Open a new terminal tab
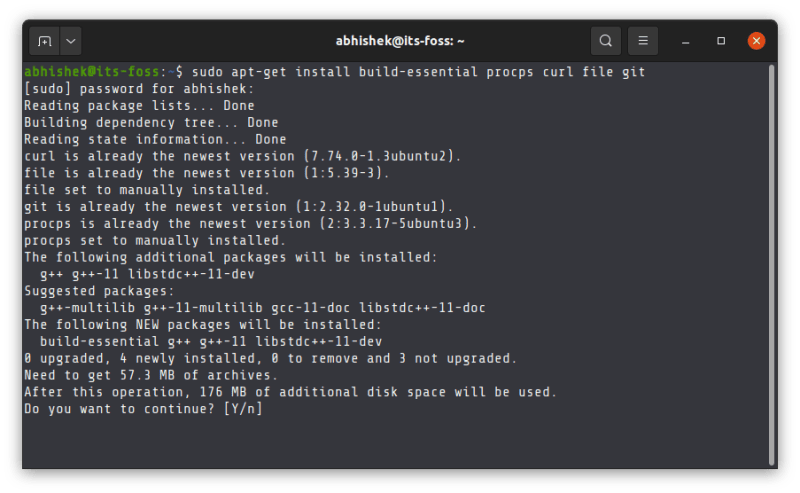The width and height of the screenshot is (800, 493). [44, 41]
